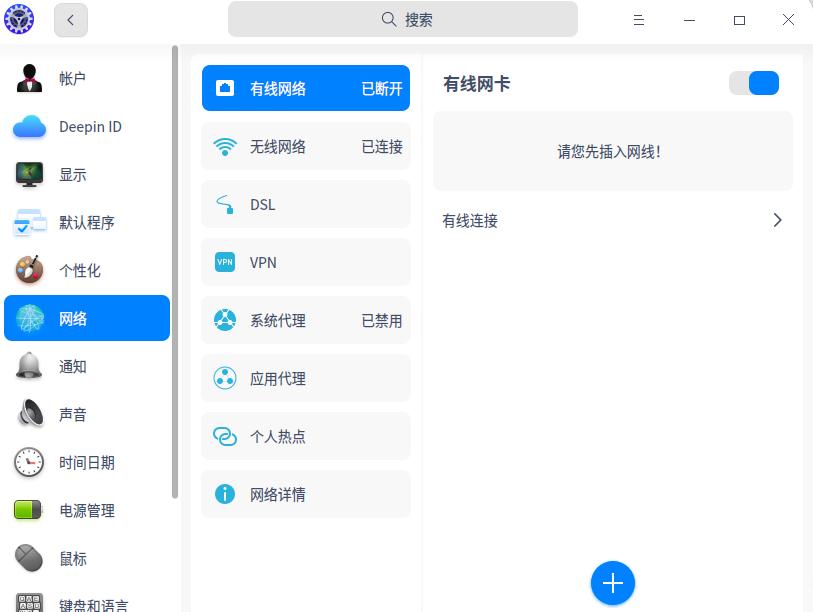813x612 pixels.
Task: Click the 通知 bell icon
Action: point(29,366)
